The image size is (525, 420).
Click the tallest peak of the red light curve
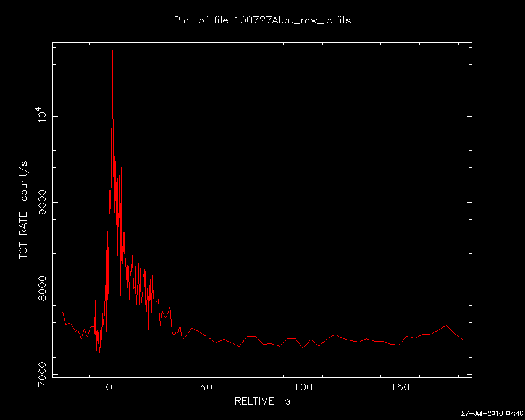coord(112,51)
